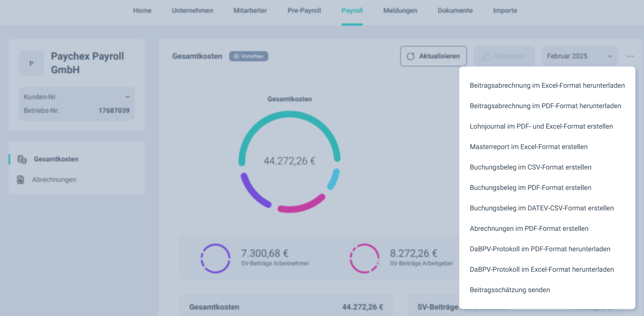Go to the Meldungen tab
The image size is (644, 316).
[400, 11]
